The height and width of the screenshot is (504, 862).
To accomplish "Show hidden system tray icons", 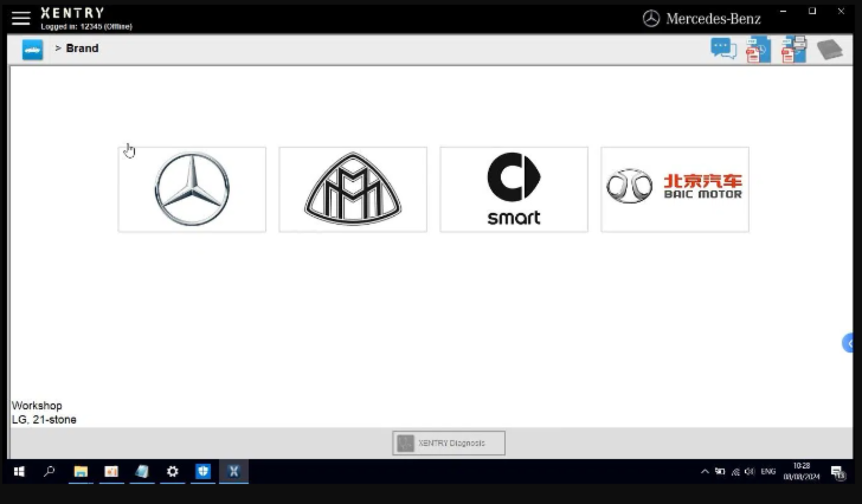I will pyautogui.click(x=705, y=472).
